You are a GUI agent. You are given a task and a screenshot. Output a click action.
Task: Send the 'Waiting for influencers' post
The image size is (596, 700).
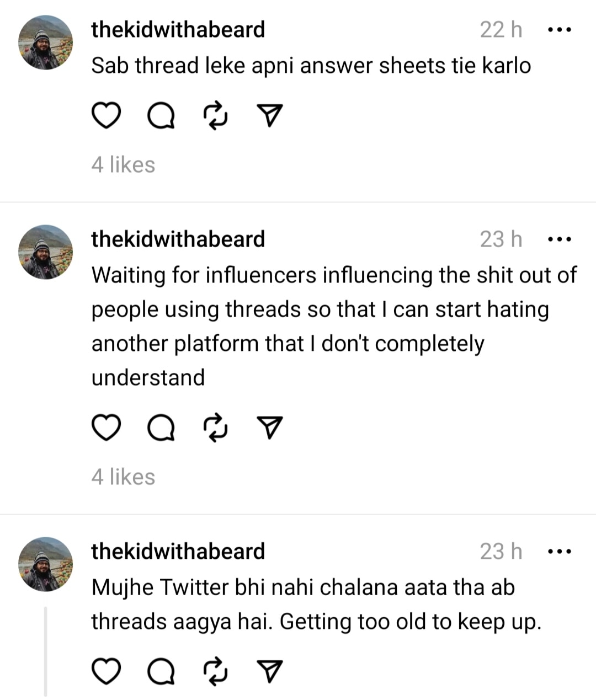pos(270,428)
